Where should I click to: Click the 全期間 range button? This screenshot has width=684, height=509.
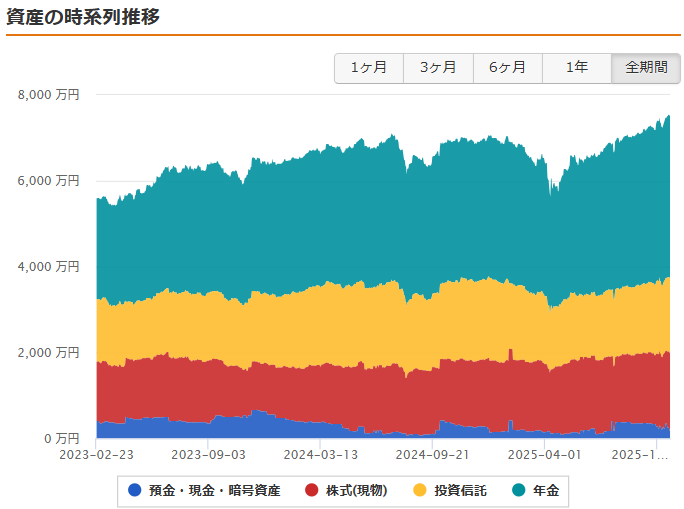point(646,68)
